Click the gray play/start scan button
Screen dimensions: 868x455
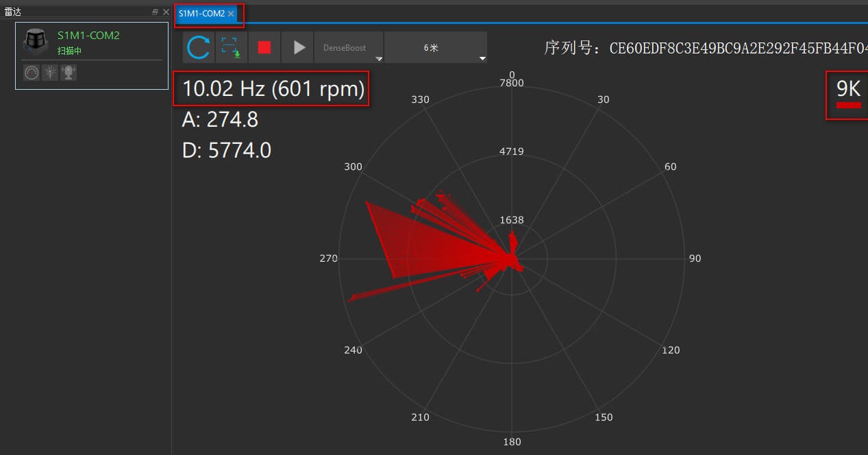click(297, 47)
